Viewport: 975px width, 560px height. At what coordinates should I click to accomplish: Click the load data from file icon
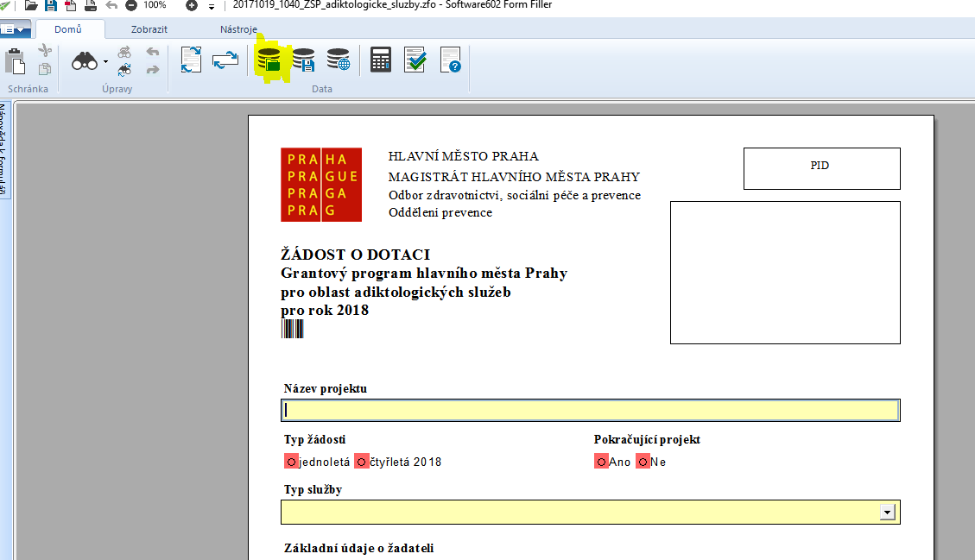click(269, 60)
